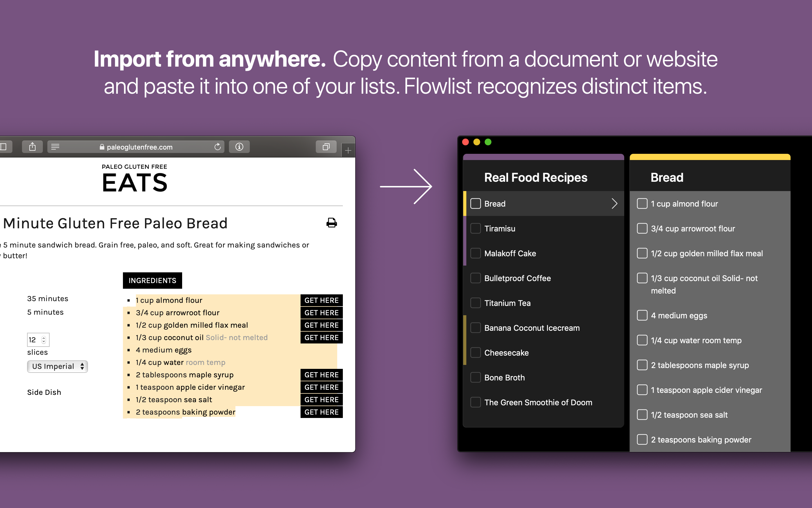
Task: Check The Green Smoothie of Doom
Action: pyautogui.click(x=475, y=402)
